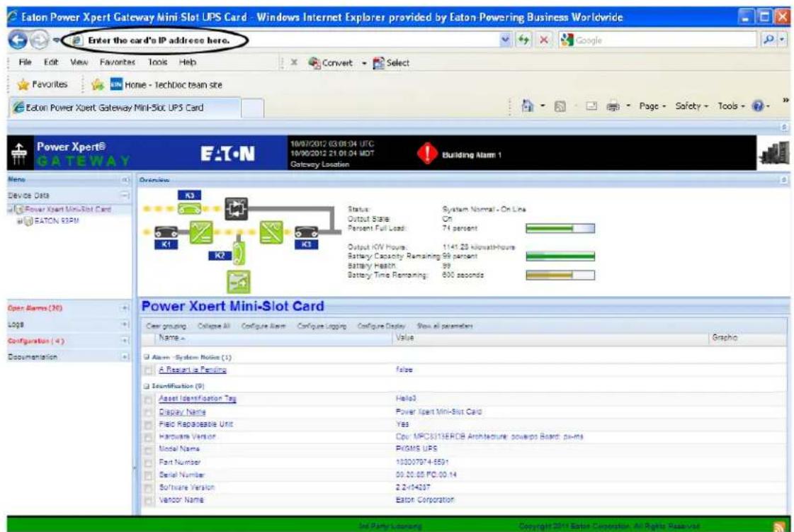Check the Vendor Name row checkbox
794x532 pixels.
(x=148, y=501)
